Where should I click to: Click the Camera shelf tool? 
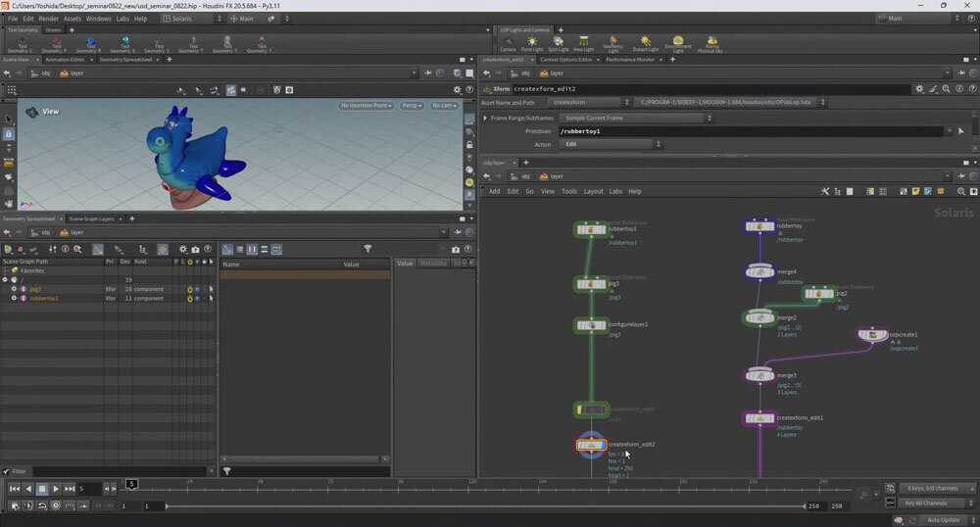coord(508,43)
